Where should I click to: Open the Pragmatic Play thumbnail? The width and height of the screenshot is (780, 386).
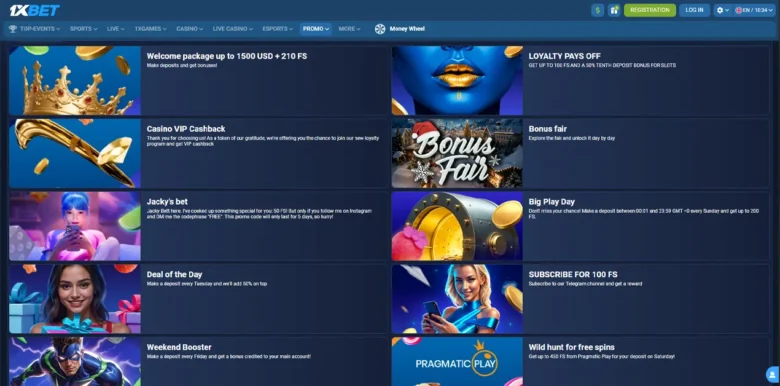coord(457,362)
